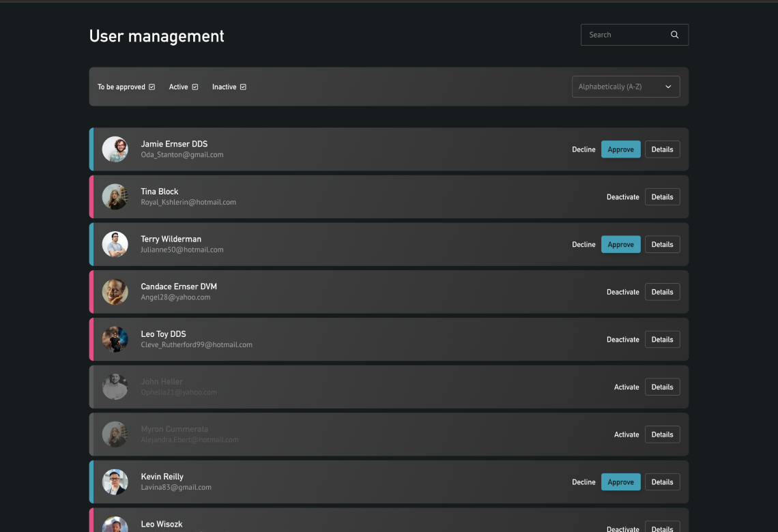Select email Ophelia21@yahoo.com
The height and width of the screenshot is (532, 778).
[179, 392]
